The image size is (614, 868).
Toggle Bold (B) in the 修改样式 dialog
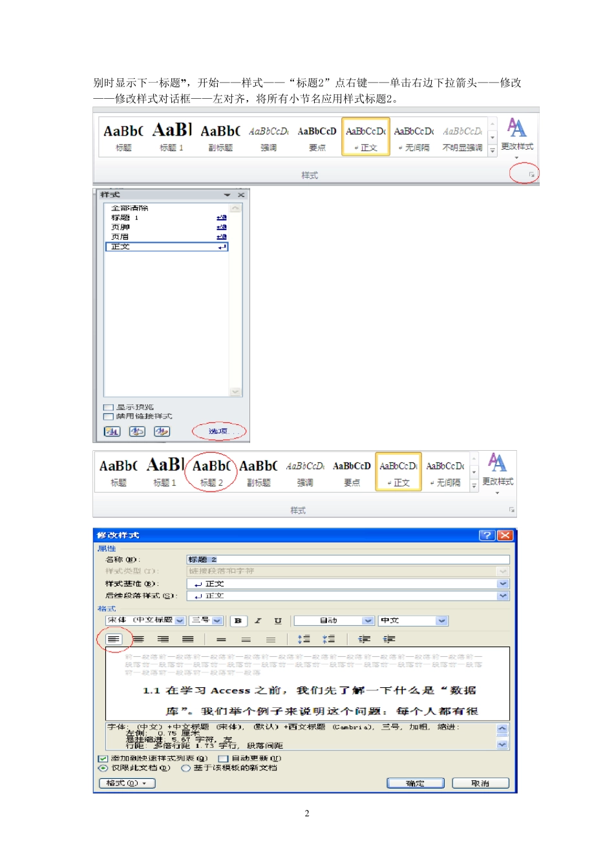[238, 621]
